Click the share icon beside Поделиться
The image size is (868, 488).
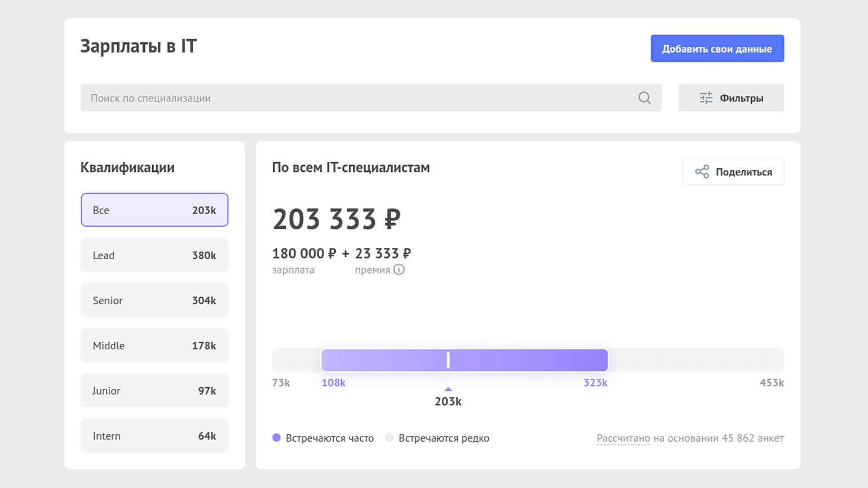point(702,172)
